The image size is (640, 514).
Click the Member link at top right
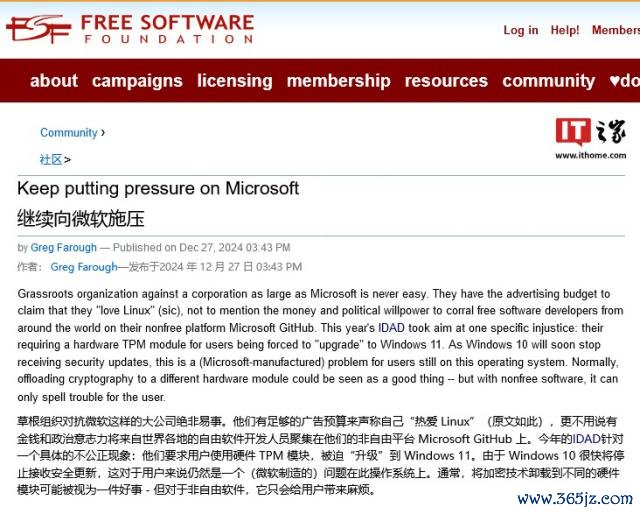616,30
